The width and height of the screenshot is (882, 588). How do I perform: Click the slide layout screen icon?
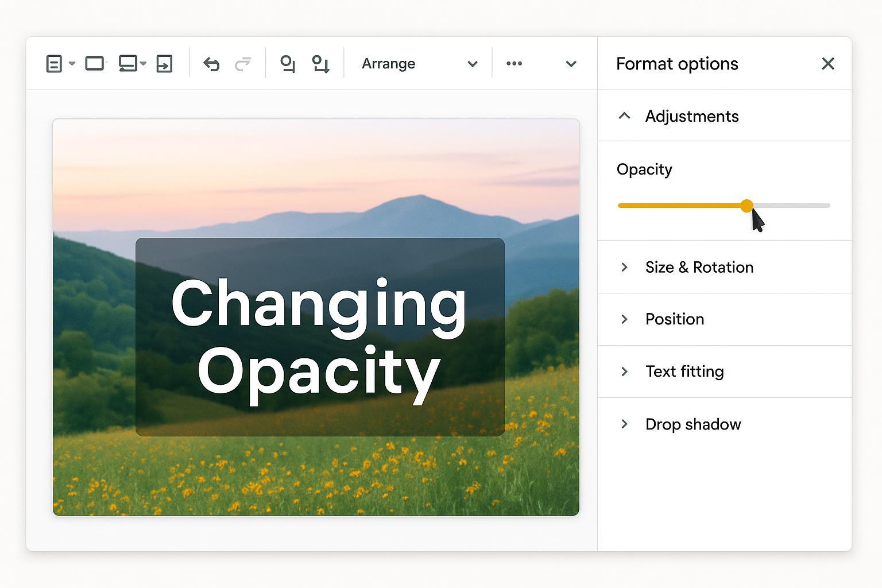127,64
